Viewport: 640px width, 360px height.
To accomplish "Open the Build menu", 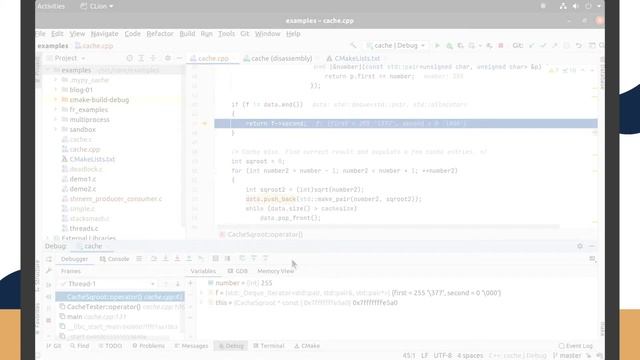I will (187, 33).
